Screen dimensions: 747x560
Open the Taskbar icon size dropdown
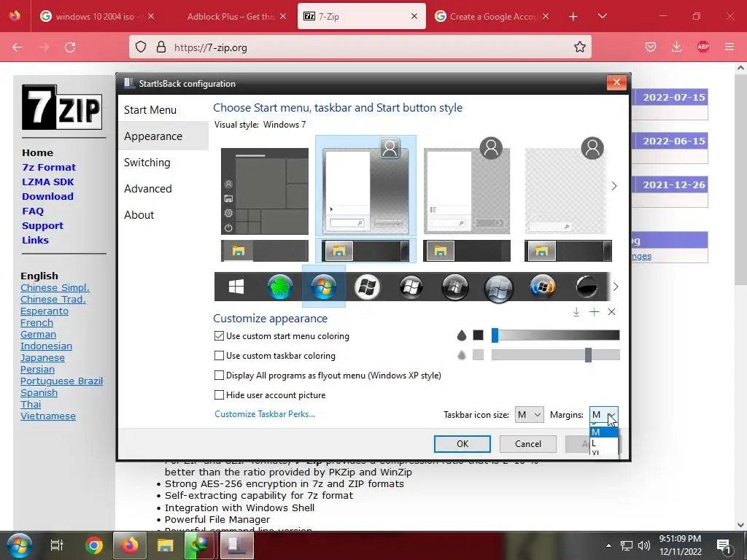pyautogui.click(x=530, y=415)
